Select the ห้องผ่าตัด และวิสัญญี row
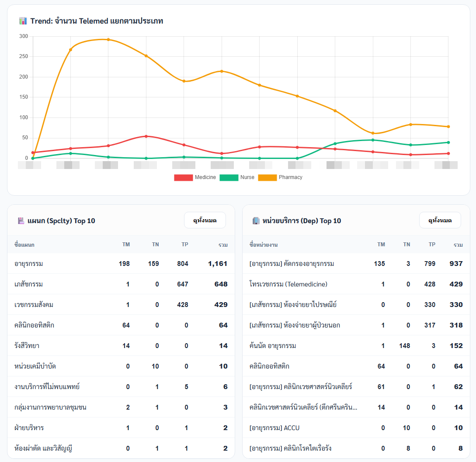476x462 pixels. pos(121,448)
